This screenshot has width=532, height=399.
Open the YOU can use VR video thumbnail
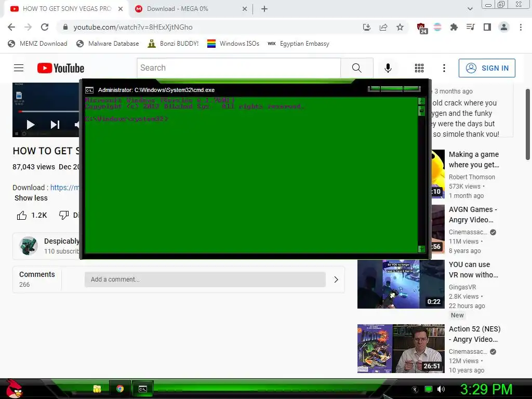pos(401,284)
